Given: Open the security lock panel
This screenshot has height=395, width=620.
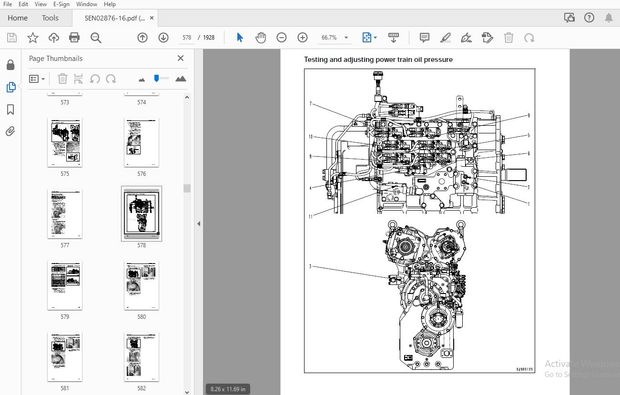Looking at the screenshot, I should [x=11, y=65].
